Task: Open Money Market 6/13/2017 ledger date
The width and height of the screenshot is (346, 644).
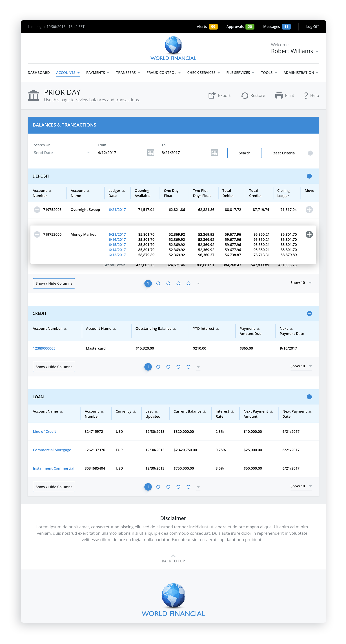Action: (117, 255)
